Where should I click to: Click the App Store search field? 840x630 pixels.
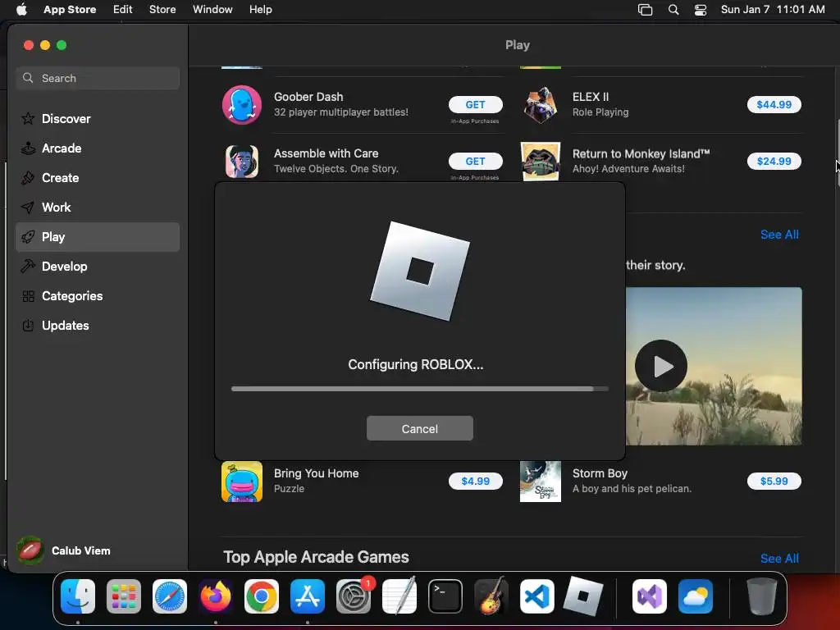pyautogui.click(x=98, y=78)
